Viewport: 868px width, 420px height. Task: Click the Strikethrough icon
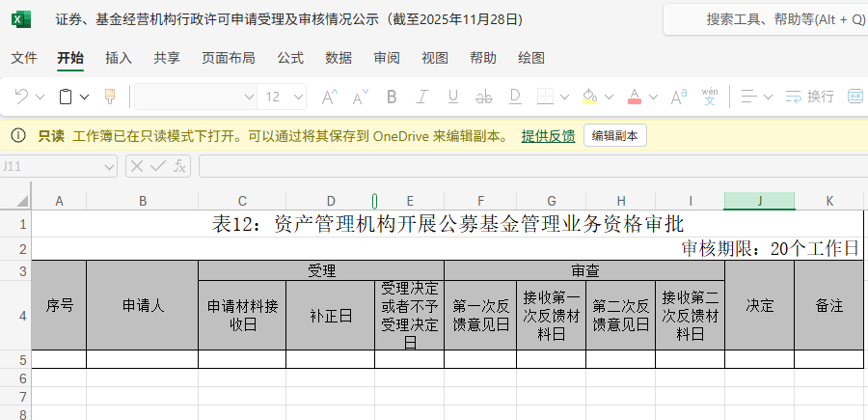pyautogui.click(x=485, y=97)
